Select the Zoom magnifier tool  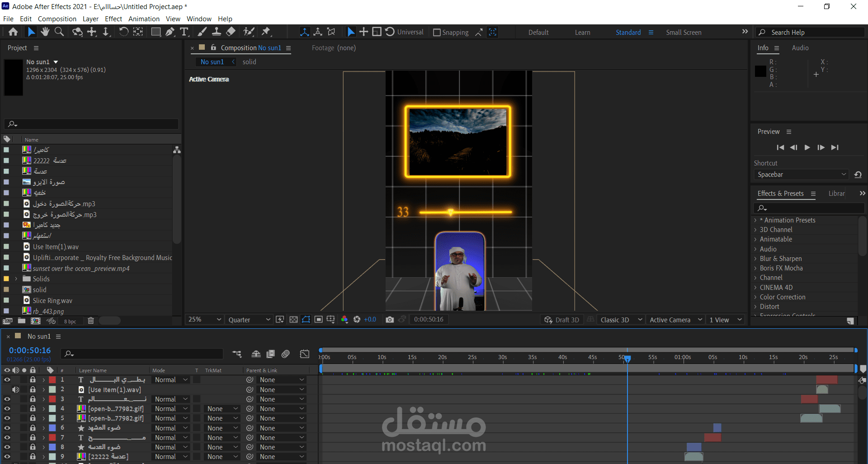point(59,32)
